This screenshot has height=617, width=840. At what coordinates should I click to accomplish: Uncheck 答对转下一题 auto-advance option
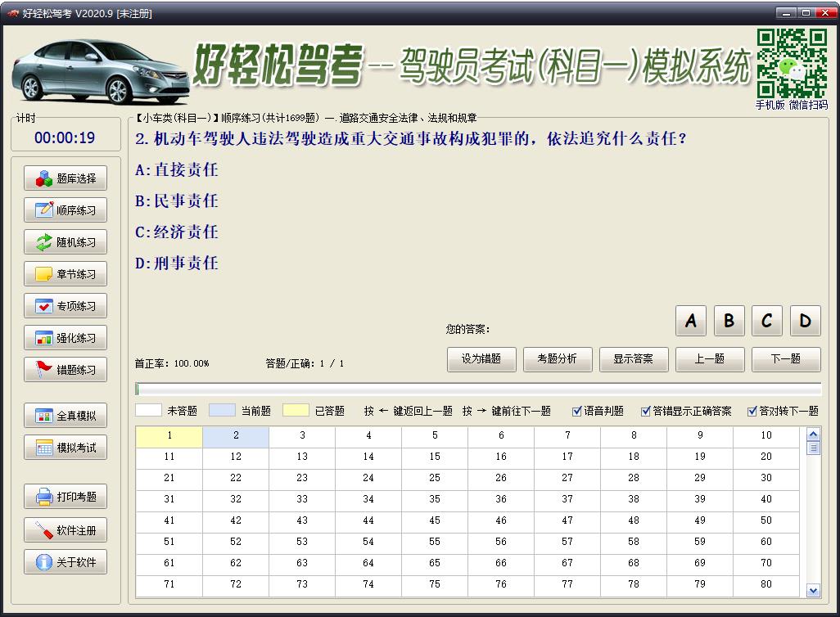(x=752, y=411)
